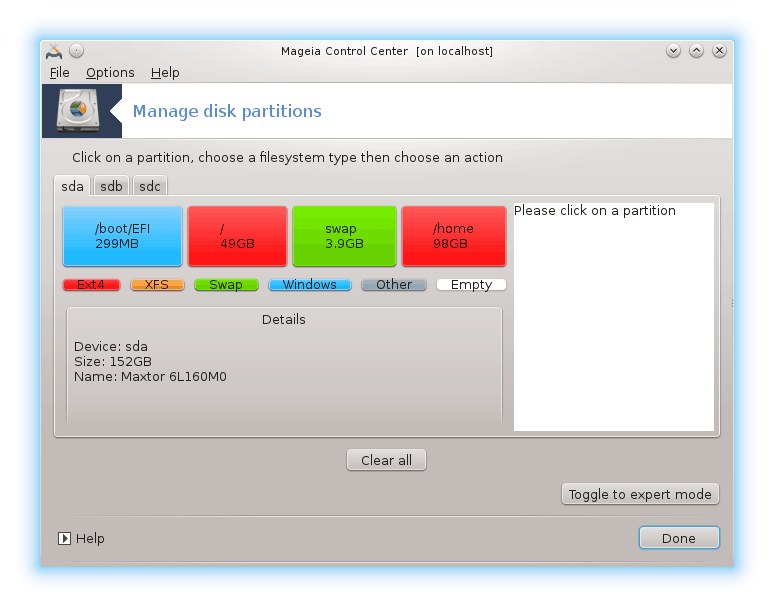Image resolution: width=774 pixels, height=607 pixels.
Task: Click the Done button
Action: [x=679, y=538]
